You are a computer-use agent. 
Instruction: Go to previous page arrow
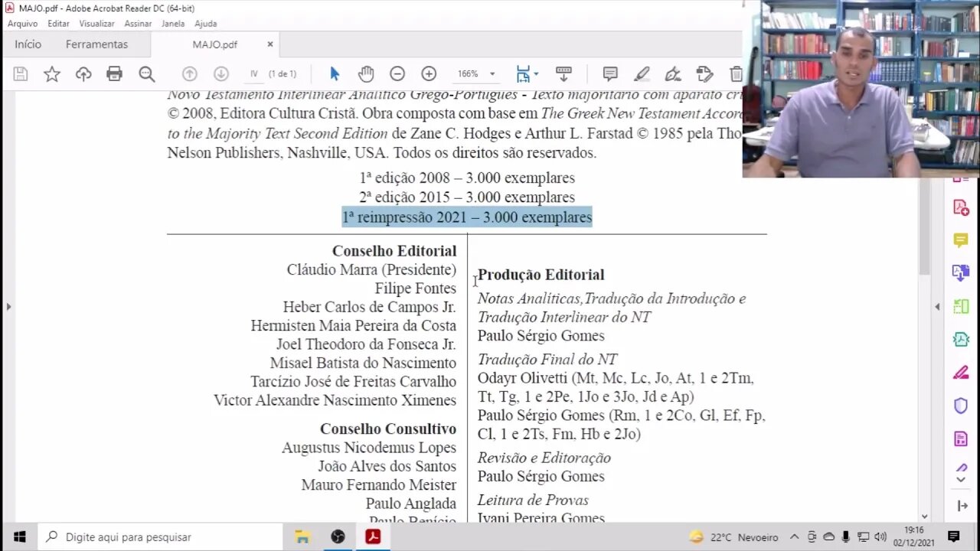point(189,74)
